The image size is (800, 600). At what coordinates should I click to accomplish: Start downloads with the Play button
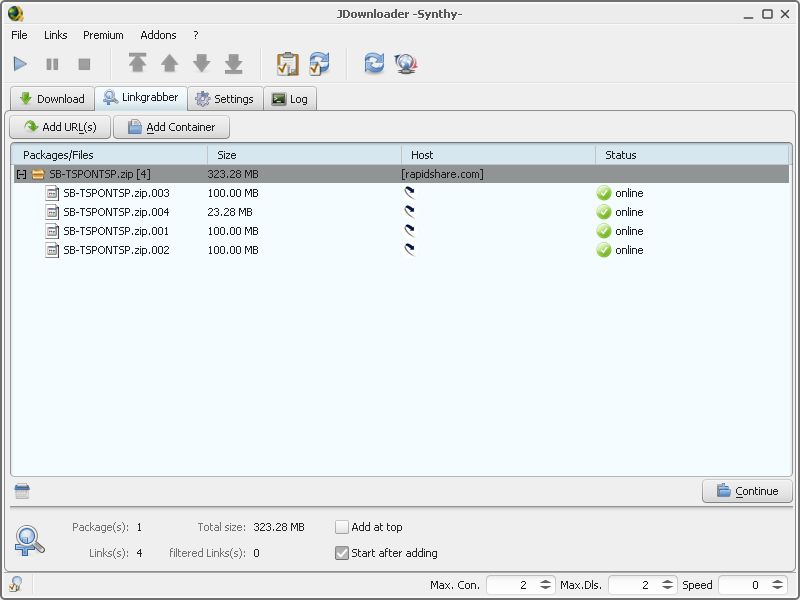pos(20,64)
